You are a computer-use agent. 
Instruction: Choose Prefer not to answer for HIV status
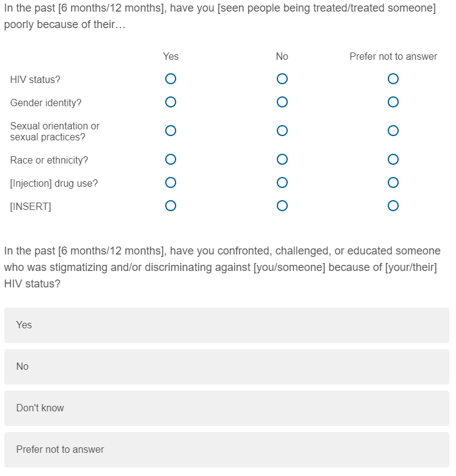(x=393, y=79)
